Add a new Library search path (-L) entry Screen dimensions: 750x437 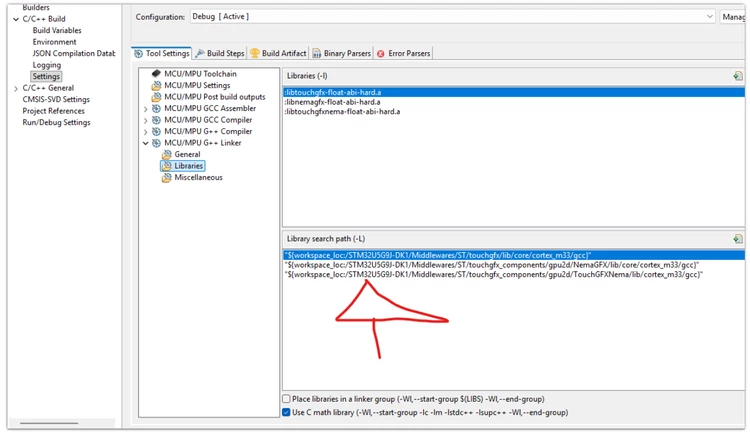click(x=738, y=239)
